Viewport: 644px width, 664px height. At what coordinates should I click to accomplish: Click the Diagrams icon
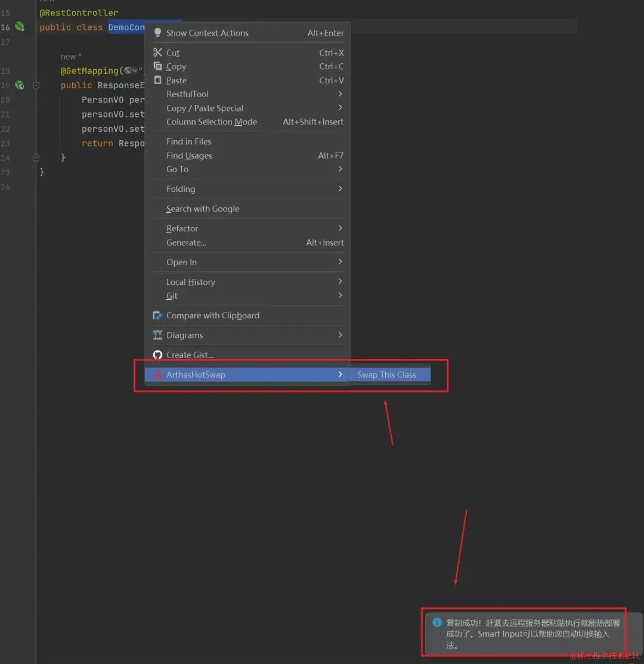157,335
